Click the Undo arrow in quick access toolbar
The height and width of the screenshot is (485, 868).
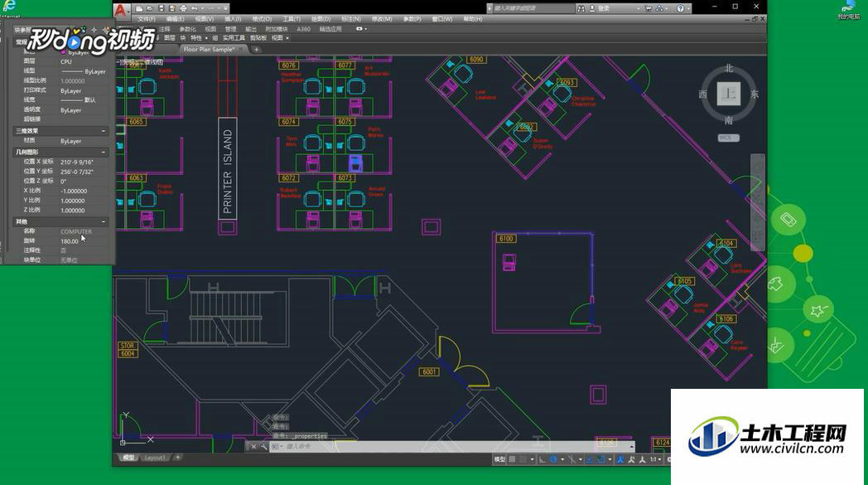pos(195,8)
